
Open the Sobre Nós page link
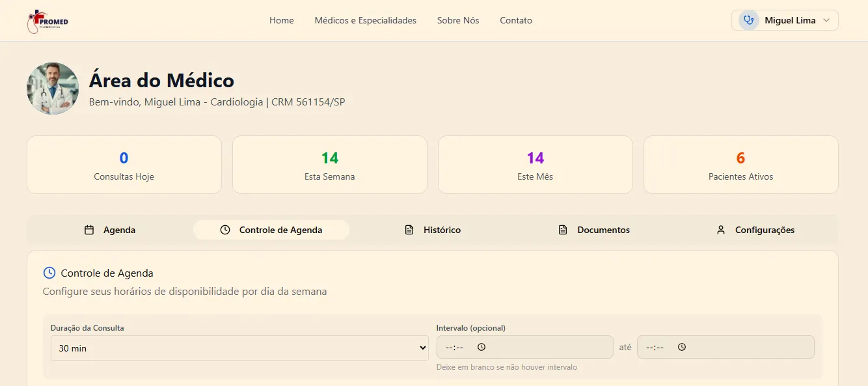[458, 20]
